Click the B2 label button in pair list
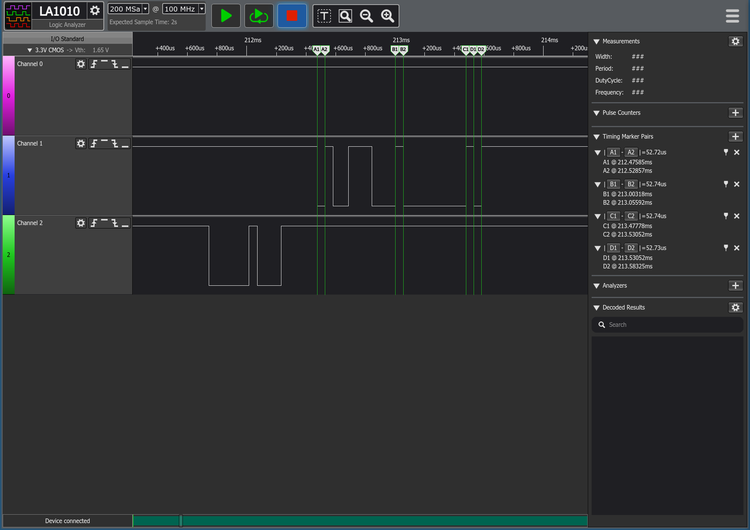Image resolution: width=750 pixels, height=530 pixels. tap(631, 184)
